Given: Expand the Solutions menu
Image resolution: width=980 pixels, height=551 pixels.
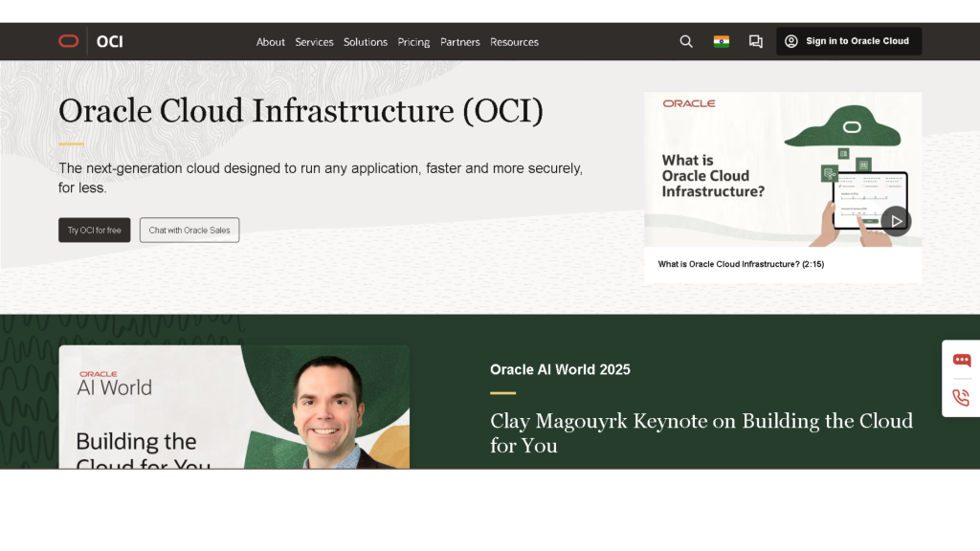Looking at the screenshot, I should [x=365, y=41].
